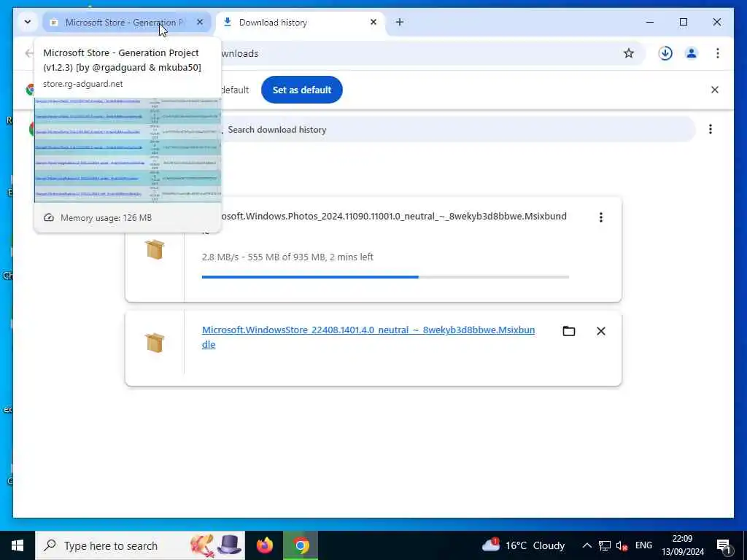The width and height of the screenshot is (747, 560).
Task: Focus the Search download history field
Action: coord(457,130)
